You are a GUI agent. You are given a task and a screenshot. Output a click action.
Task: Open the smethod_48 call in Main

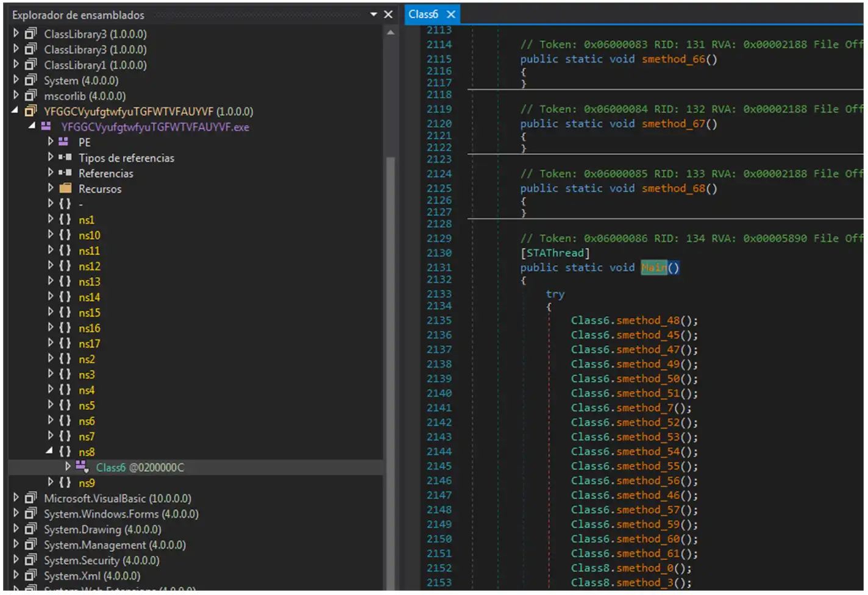647,321
